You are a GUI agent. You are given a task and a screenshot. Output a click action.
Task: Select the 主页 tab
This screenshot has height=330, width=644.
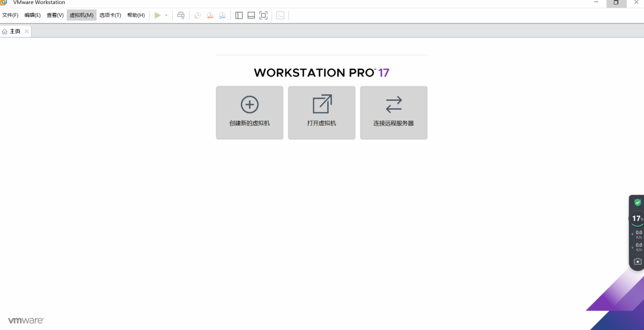(x=15, y=31)
